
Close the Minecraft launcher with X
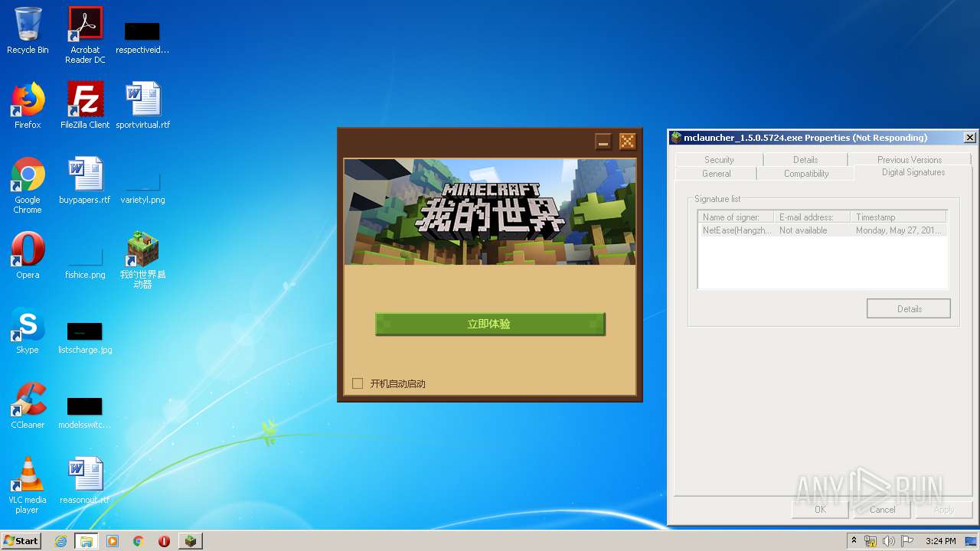coord(627,142)
